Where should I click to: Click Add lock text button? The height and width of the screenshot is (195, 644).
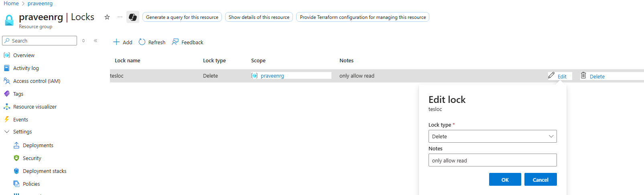[128, 42]
